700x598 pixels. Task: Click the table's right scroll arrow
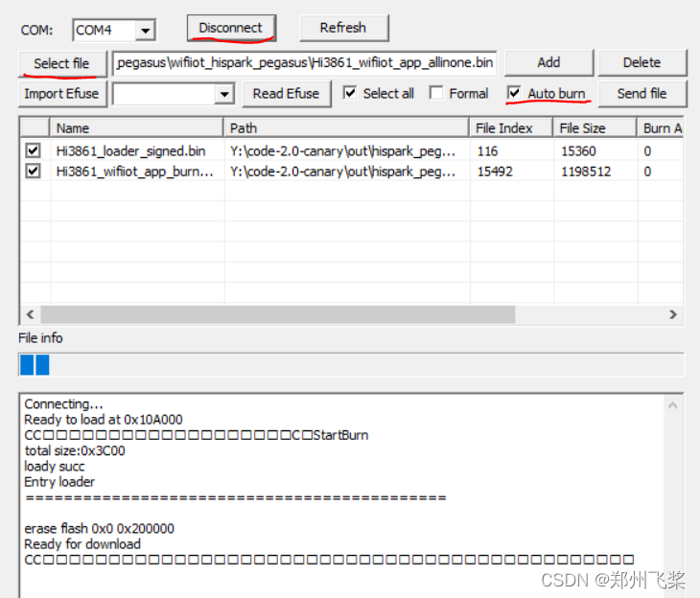click(x=673, y=314)
